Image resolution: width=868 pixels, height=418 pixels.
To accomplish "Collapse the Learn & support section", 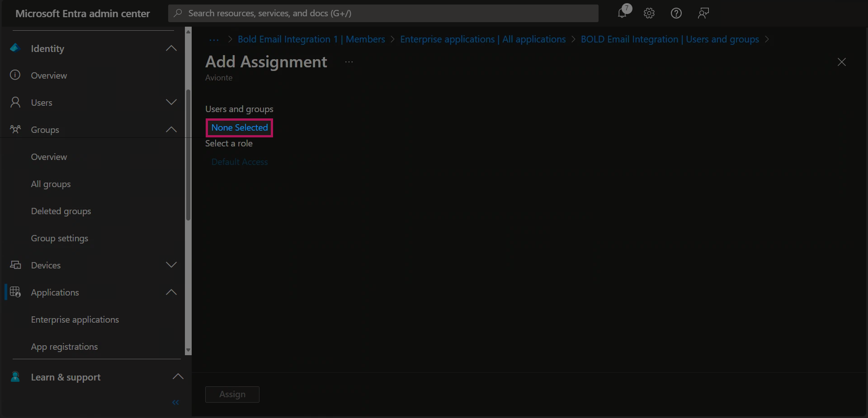I will (178, 377).
